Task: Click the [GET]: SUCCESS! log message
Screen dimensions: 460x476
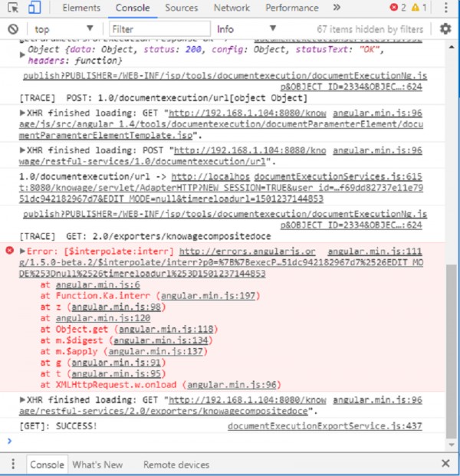Action: click(x=58, y=426)
